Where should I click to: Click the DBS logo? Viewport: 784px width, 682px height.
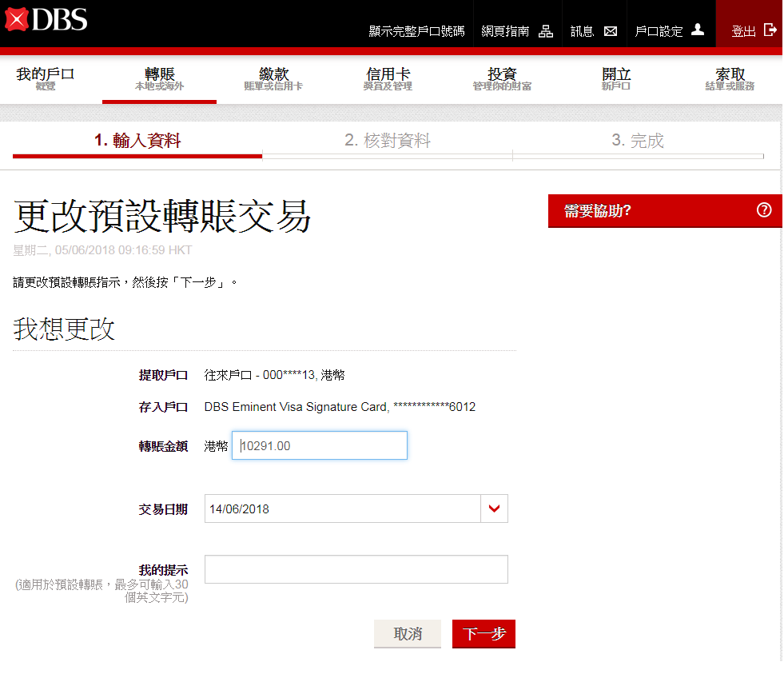pyautogui.click(x=46, y=19)
